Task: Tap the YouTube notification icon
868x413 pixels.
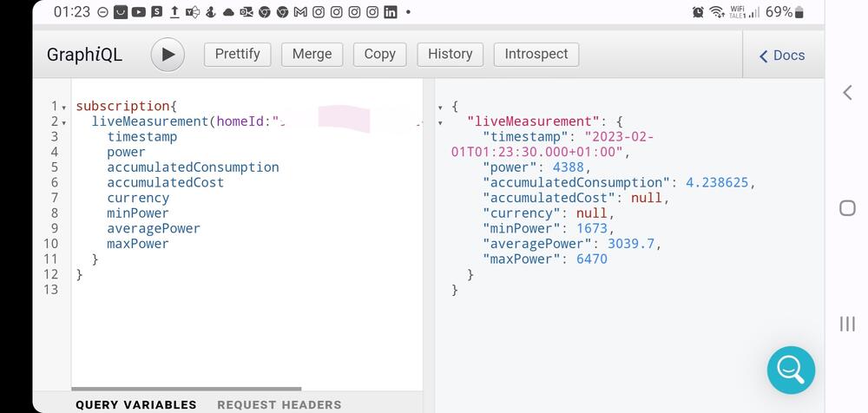Action: tap(138, 12)
